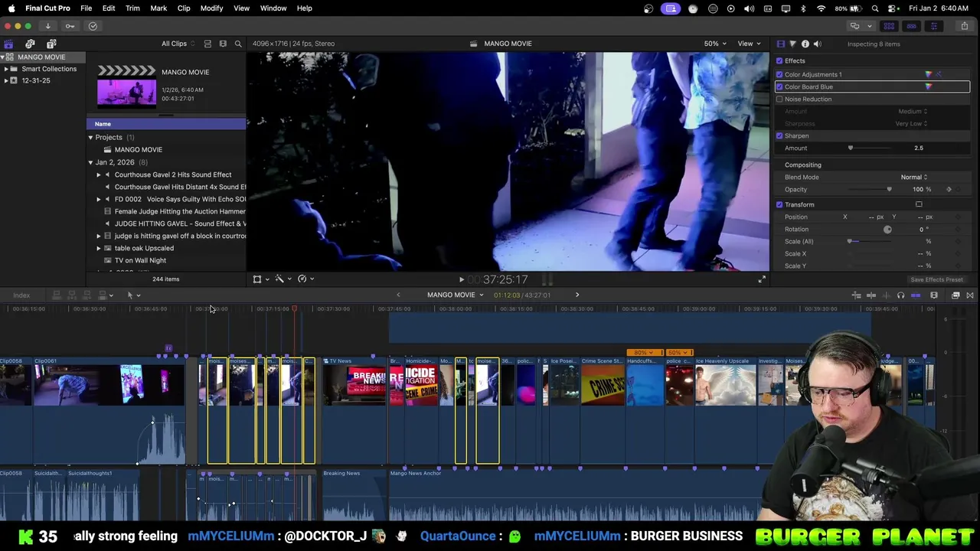Toggle clip grouping list options icon
980x551 pixels.
point(207,44)
